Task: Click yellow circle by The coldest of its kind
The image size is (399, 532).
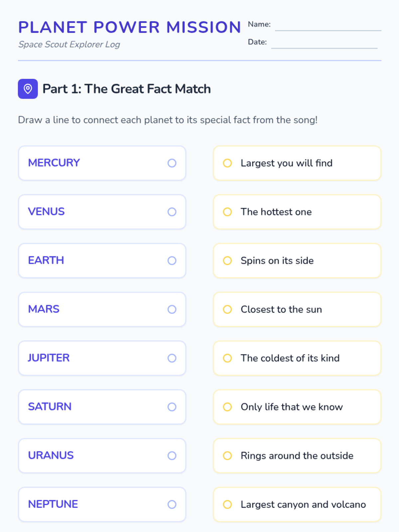Action: tap(227, 358)
